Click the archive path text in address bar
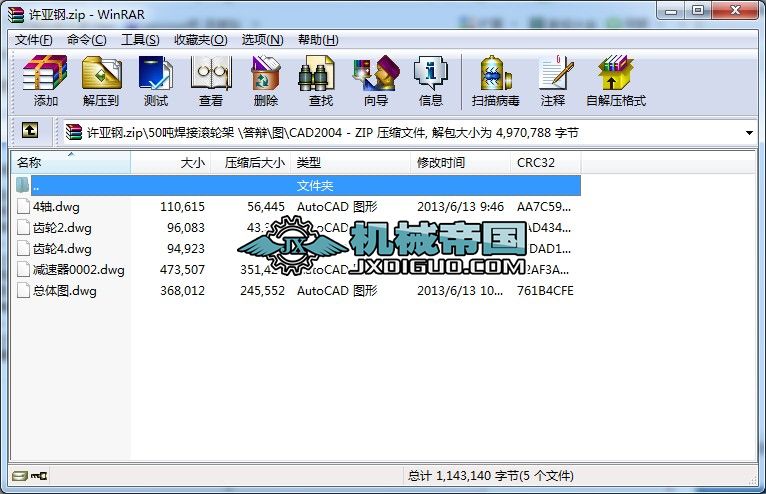This screenshot has height=494, width=766. click(x=333, y=132)
